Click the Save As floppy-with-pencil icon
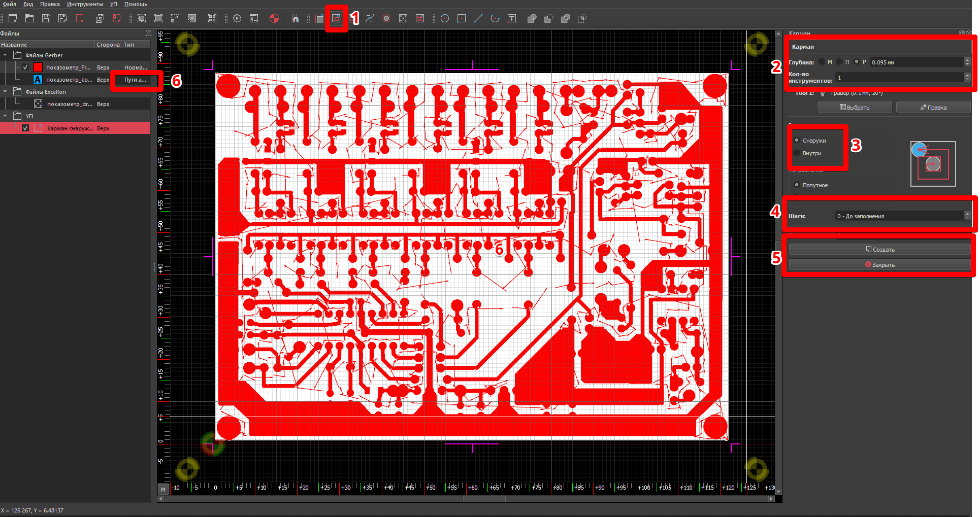Viewport: 980px width, 517px height. (x=63, y=18)
